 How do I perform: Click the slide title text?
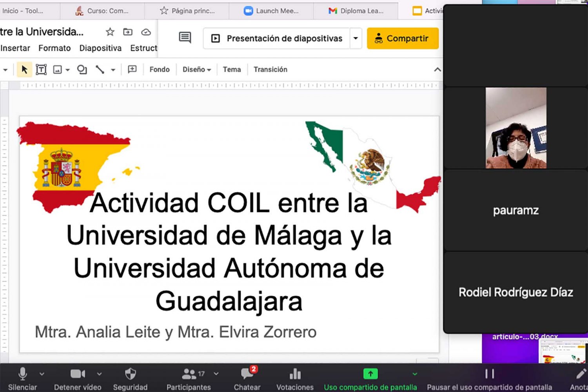point(229,252)
